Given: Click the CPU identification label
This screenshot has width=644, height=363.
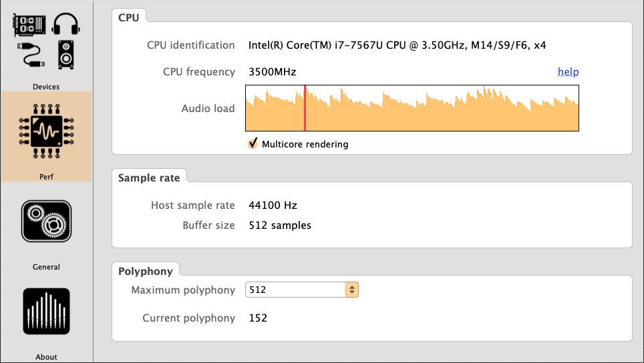Looking at the screenshot, I should [190, 45].
